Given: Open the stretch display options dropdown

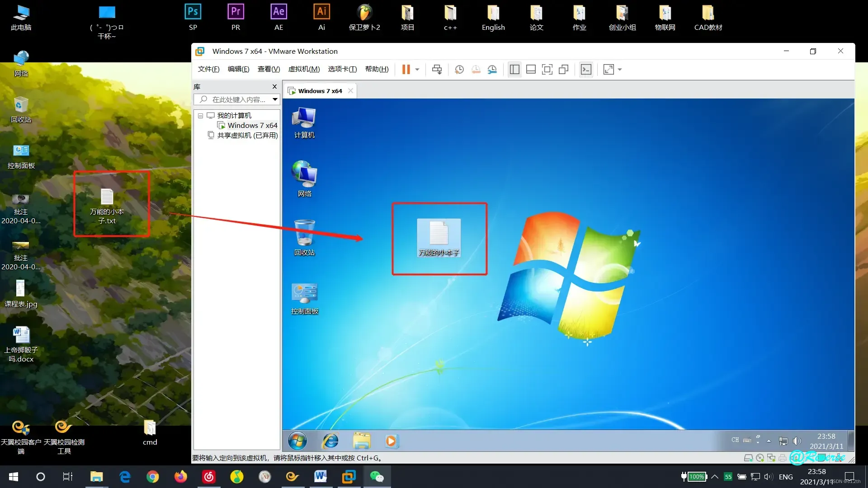Looking at the screenshot, I should click(x=620, y=70).
